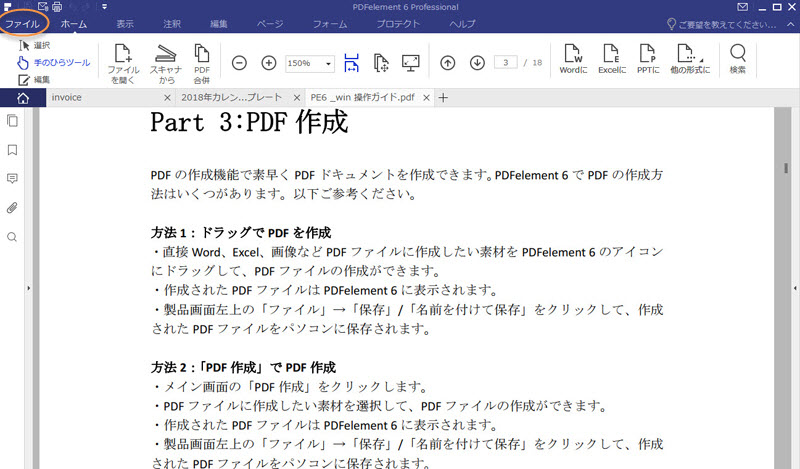The height and width of the screenshot is (469, 800).
Task: Go to next page with down arrow
Action: point(478,63)
